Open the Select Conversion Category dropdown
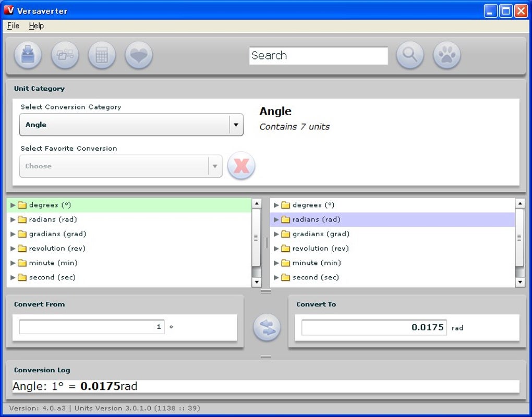The image size is (532, 417). (x=131, y=125)
